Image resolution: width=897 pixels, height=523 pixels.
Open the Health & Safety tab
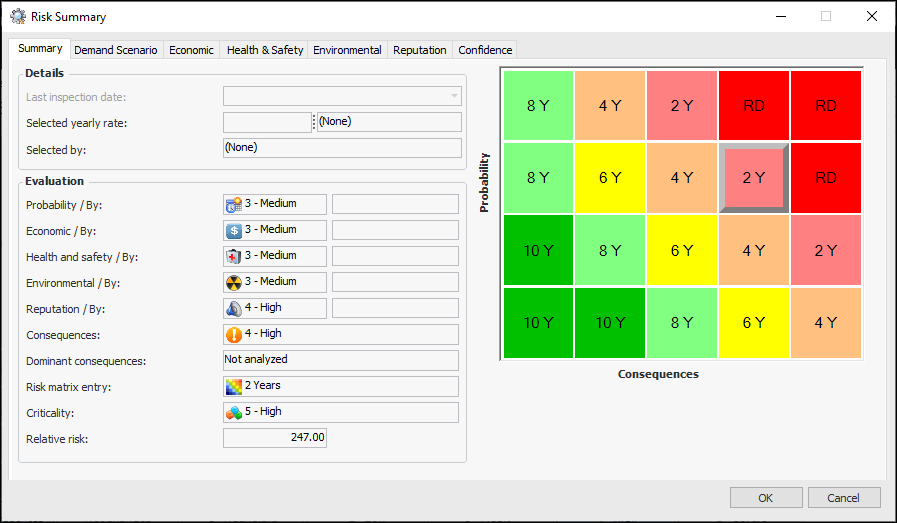pyautogui.click(x=265, y=50)
